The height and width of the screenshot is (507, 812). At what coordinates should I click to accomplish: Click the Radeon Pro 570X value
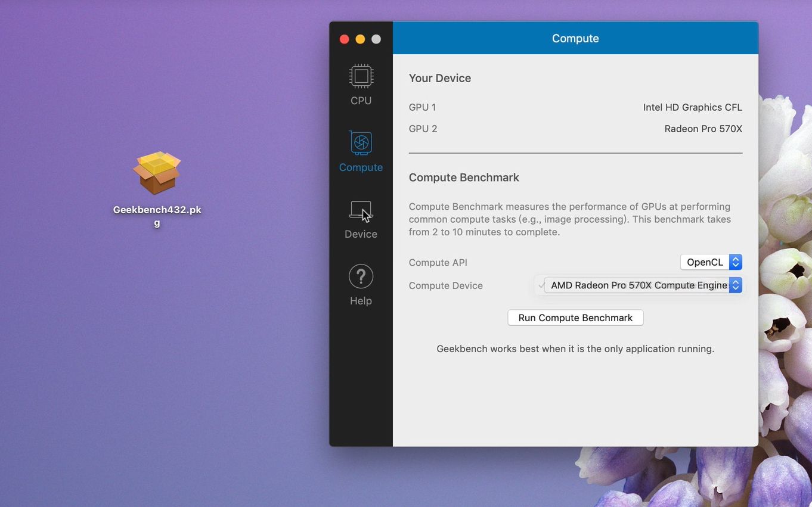(703, 129)
